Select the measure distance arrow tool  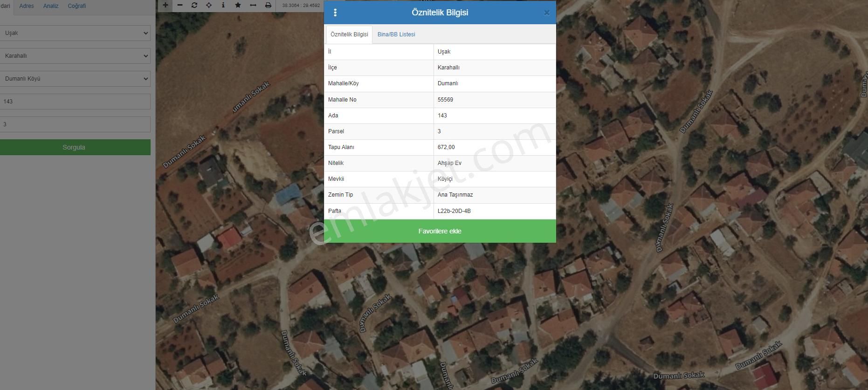[253, 5]
